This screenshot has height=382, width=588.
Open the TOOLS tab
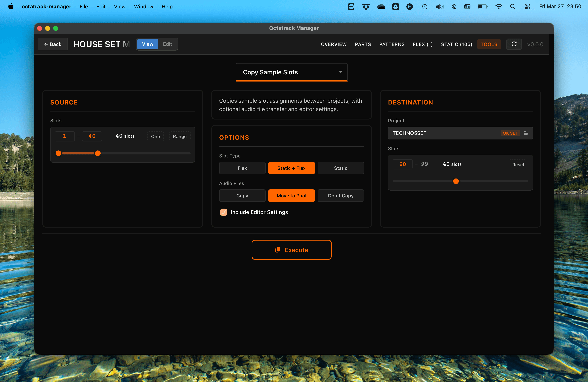click(489, 44)
